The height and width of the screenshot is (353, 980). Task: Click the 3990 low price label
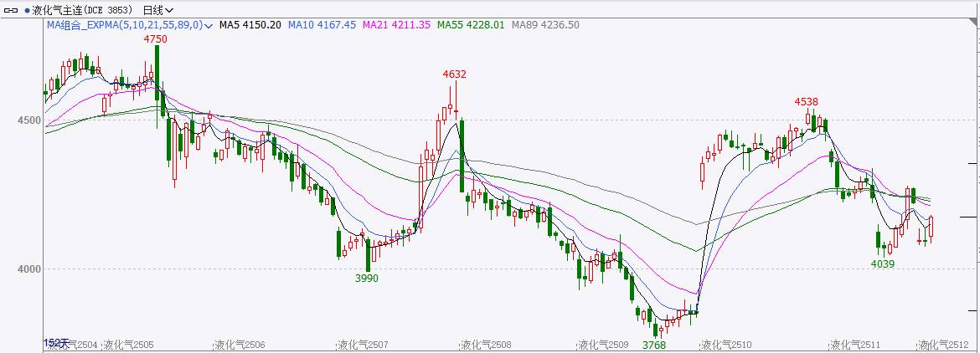[367, 278]
